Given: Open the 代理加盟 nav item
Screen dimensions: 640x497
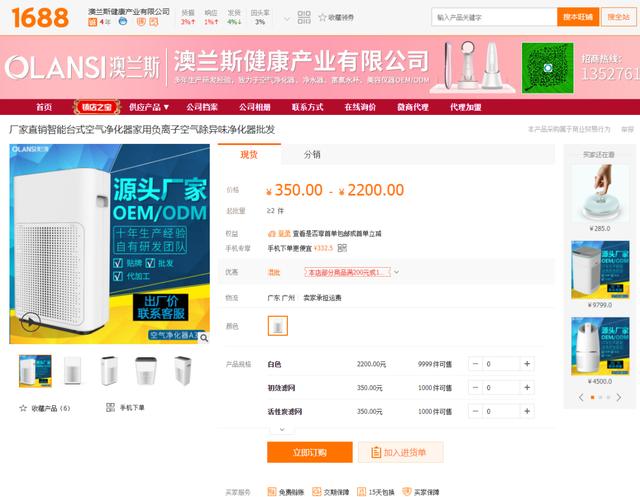Looking at the screenshot, I should (465, 107).
